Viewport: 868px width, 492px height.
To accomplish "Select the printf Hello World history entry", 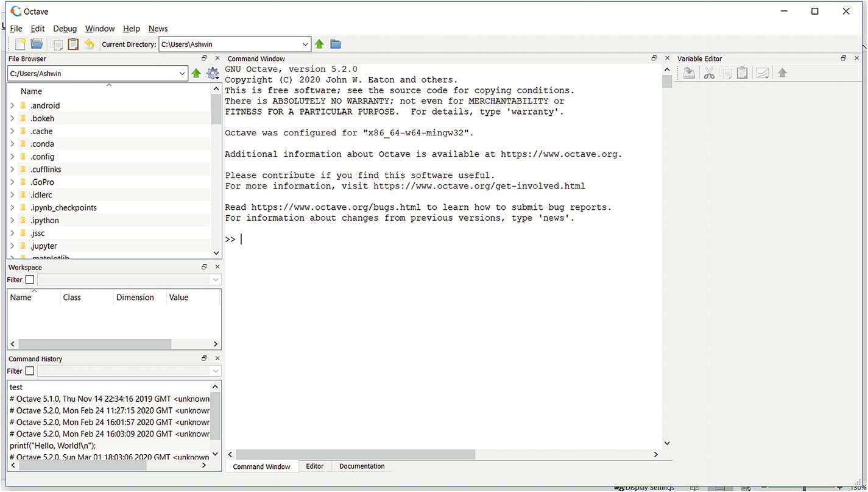I will (x=53, y=446).
